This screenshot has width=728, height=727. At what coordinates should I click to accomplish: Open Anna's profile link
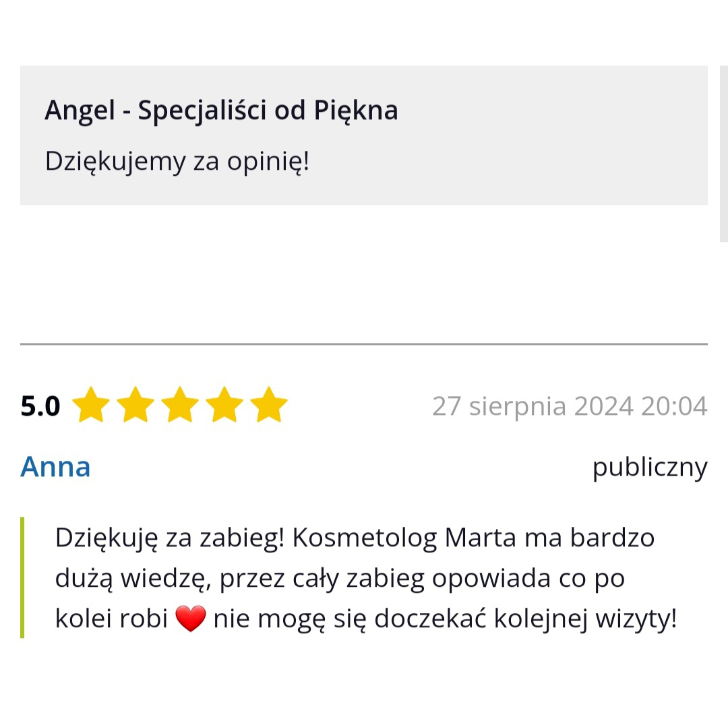[55, 466]
